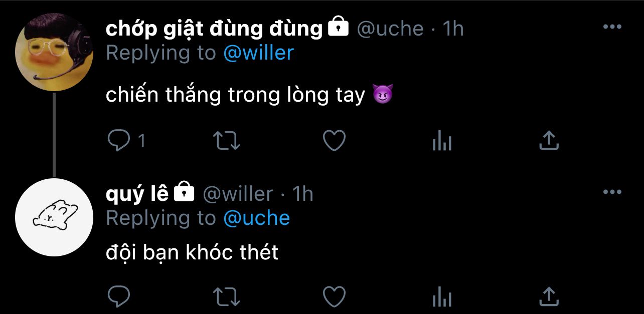Like the 'chiến thắng trong lòng tay' tweet

pyautogui.click(x=334, y=141)
